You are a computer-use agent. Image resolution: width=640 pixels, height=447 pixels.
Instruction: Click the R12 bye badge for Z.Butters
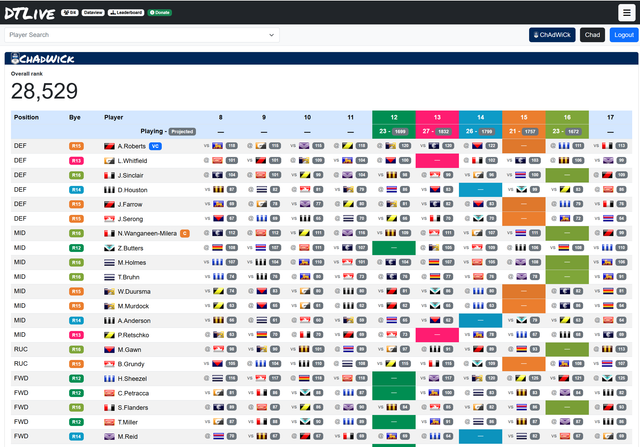coord(76,247)
